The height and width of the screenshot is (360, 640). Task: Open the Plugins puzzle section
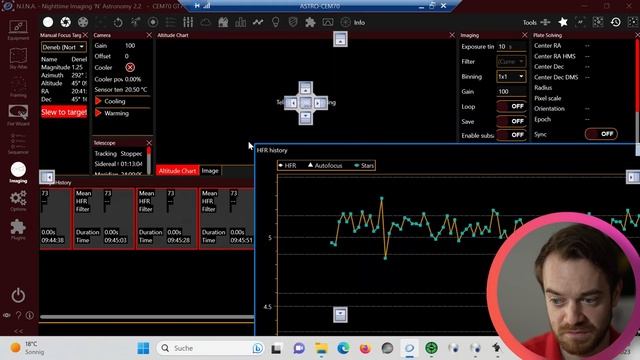(x=18, y=229)
